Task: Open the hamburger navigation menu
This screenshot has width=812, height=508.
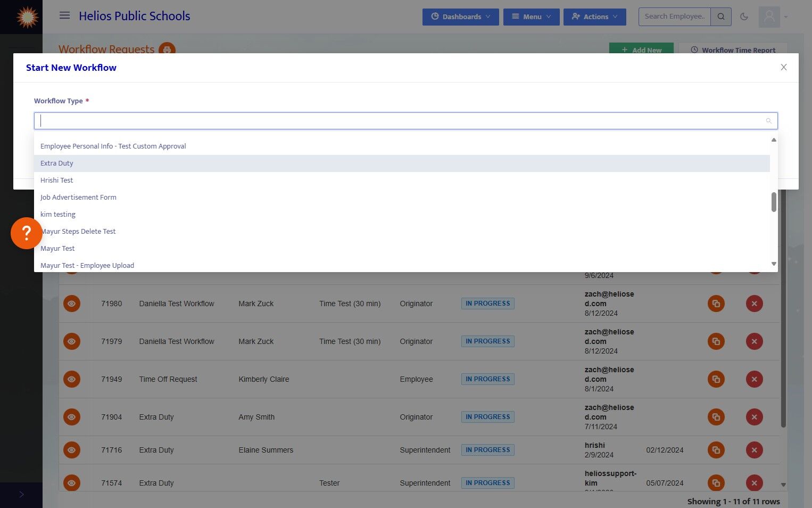Action: [x=65, y=15]
